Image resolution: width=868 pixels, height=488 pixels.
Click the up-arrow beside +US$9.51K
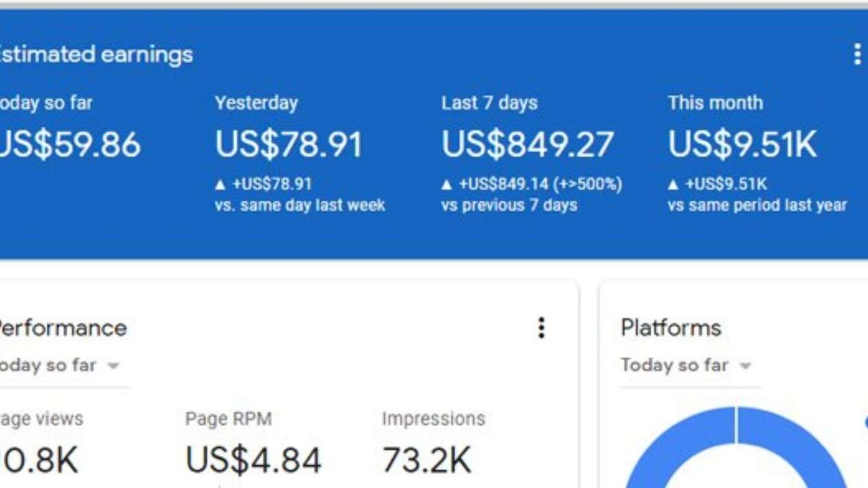pos(673,185)
